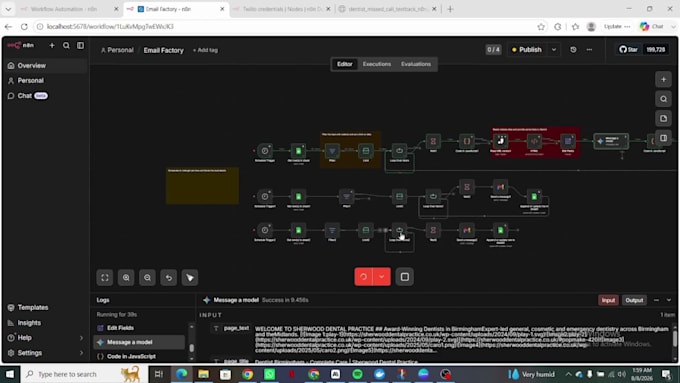Click the zoom in canvas button
The width and height of the screenshot is (680, 383).
click(x=126, y=278)
